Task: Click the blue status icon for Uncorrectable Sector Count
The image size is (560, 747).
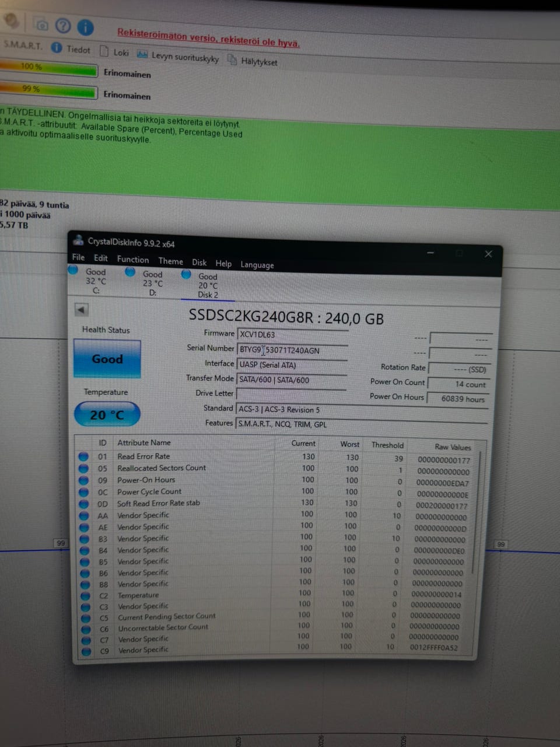Action: (x=86, y=630)
